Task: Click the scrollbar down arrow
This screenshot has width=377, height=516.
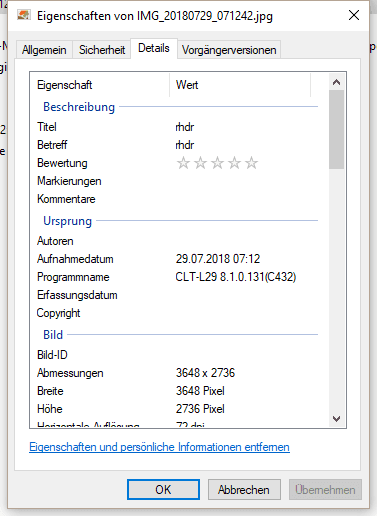Action: coord(337,419)
